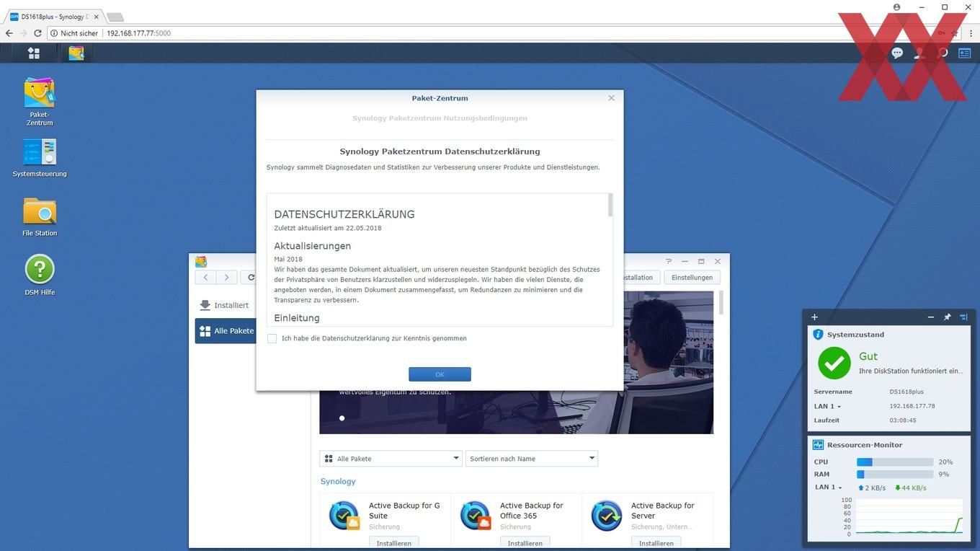Click the DATENSCHUTZERKLÄRUNG heading
This screenshot has height=551, width=980.
point(344,214)
